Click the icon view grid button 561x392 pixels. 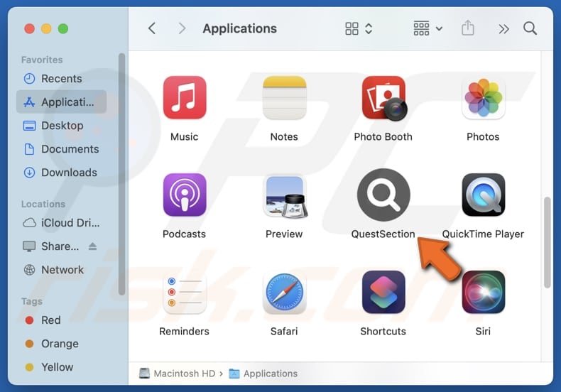click(352, 28)
